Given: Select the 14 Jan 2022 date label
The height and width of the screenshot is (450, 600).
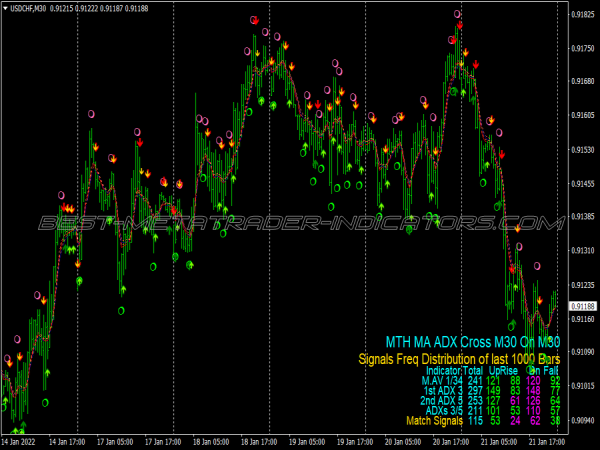Looking at the screenshot, I should (x=19, y=442).
